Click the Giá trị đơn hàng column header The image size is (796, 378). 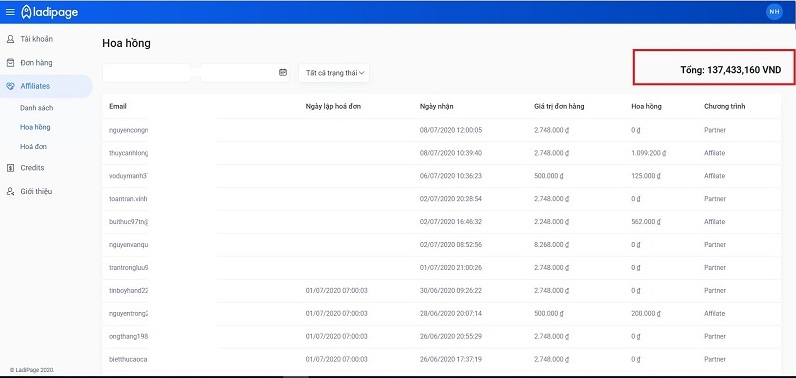pos(559,107)
